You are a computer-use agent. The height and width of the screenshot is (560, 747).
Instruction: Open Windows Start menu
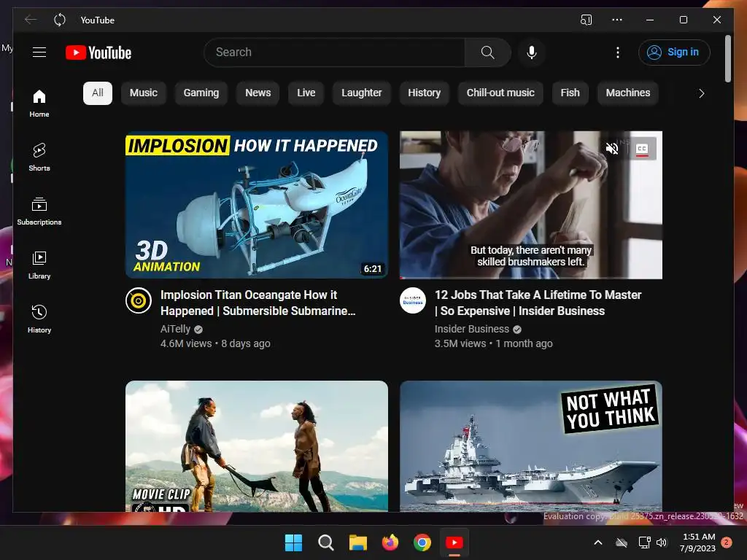293,542
